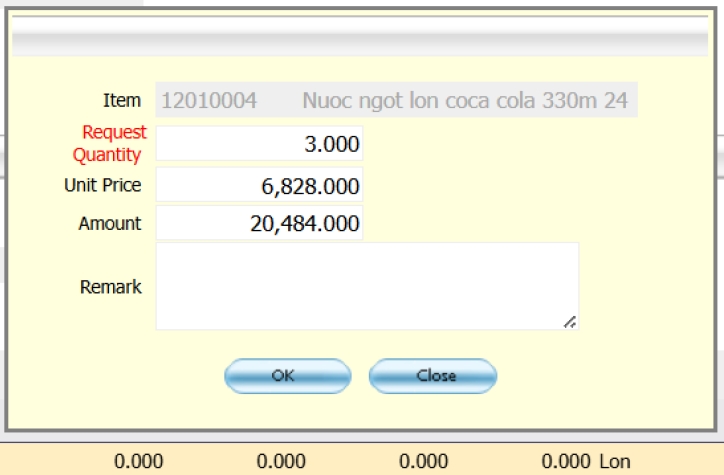Click the item code 12010004
The image size is (724, 475).
(x=209, y=101)
